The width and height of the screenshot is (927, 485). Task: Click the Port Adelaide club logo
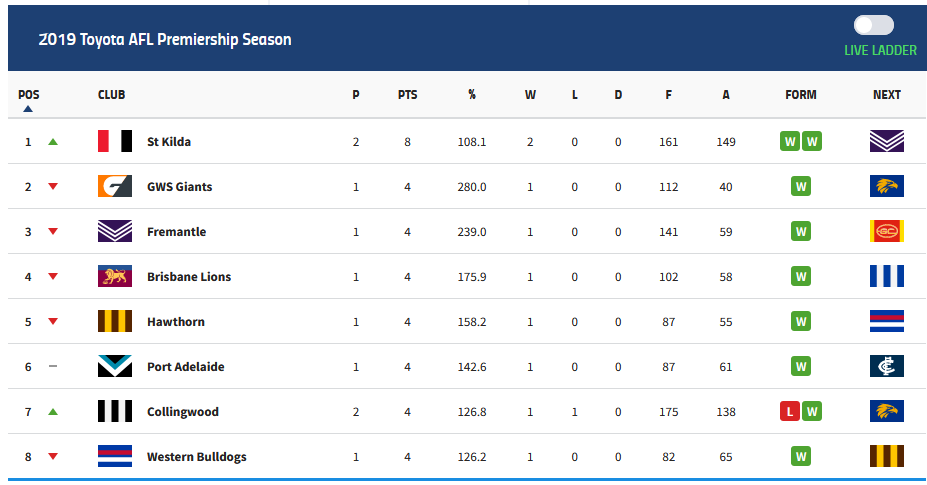click(x=115, y=367)
